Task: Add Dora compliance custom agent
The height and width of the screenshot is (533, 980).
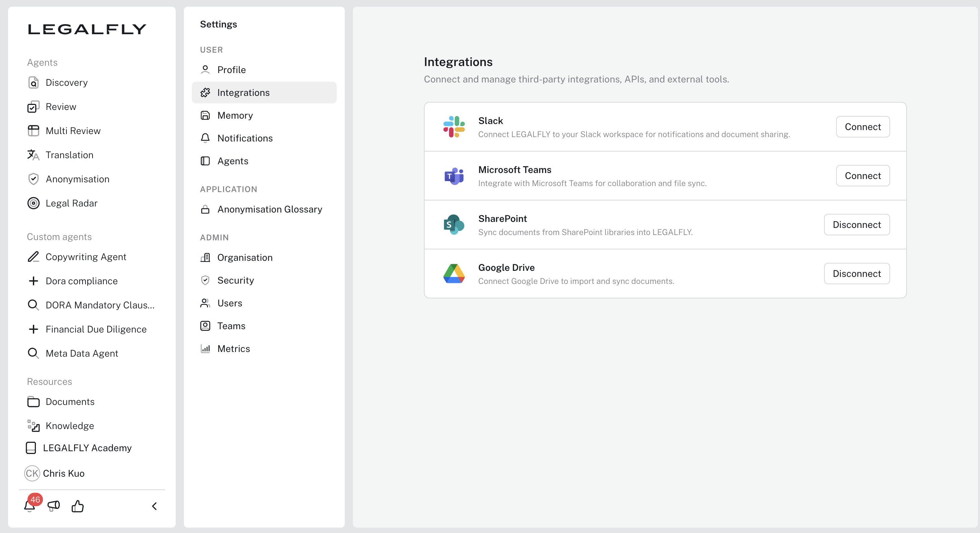Action: coord(81,281)
